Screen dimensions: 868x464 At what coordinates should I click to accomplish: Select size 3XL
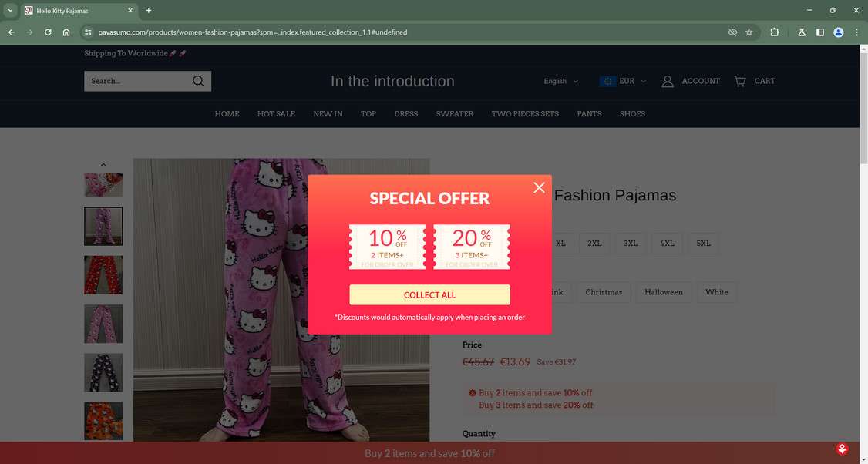631,243
